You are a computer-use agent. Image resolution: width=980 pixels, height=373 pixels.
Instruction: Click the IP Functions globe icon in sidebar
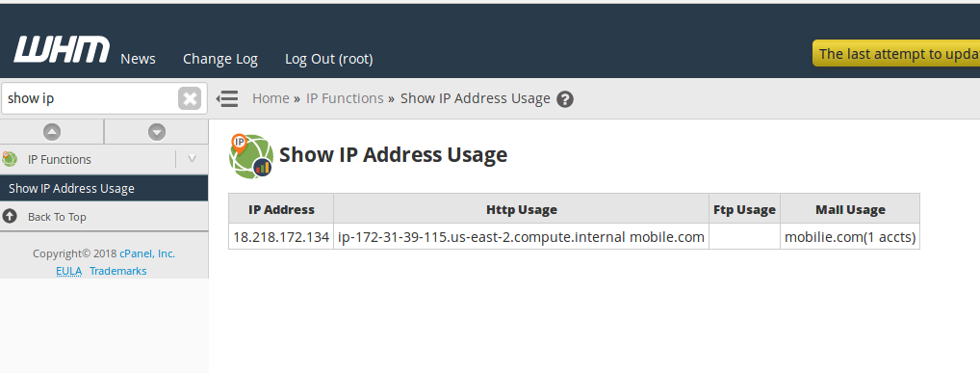(x=10, y=159)
